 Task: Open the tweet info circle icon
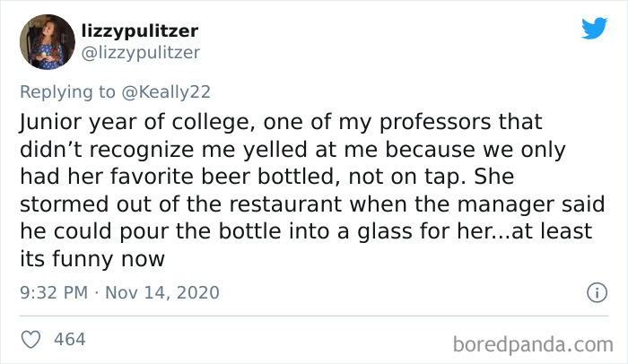(593, 292)
